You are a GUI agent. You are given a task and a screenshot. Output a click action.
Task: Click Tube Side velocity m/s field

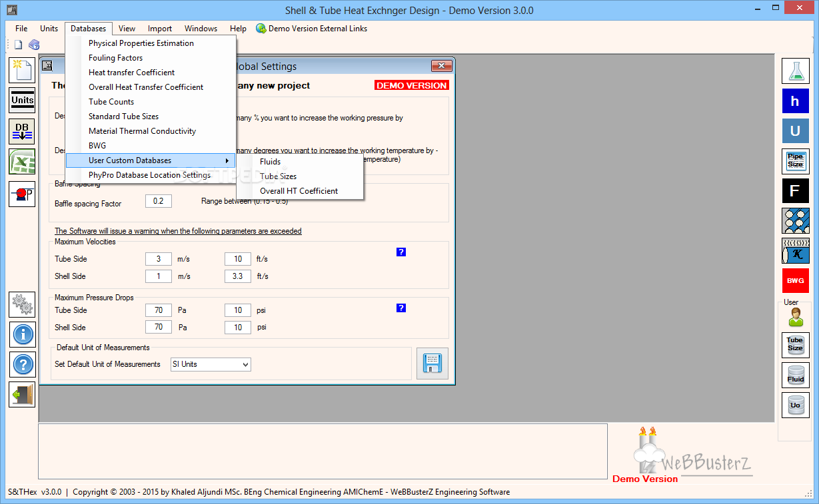(159, 258)
